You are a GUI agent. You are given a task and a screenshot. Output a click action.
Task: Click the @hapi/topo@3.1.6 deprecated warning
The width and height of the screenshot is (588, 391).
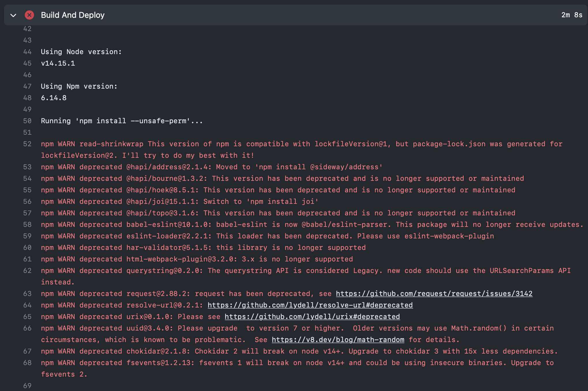(x=278, y=213)
